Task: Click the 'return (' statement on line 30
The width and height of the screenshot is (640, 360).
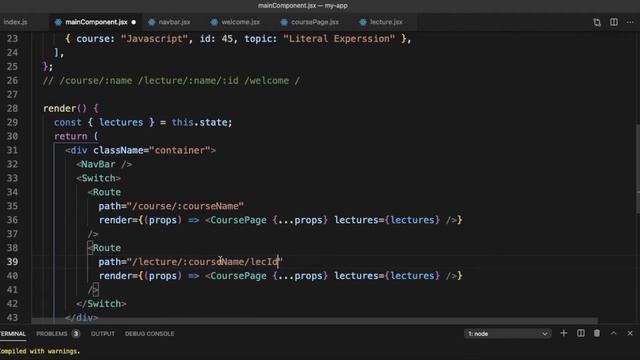Action: click(x=76, y=136)
